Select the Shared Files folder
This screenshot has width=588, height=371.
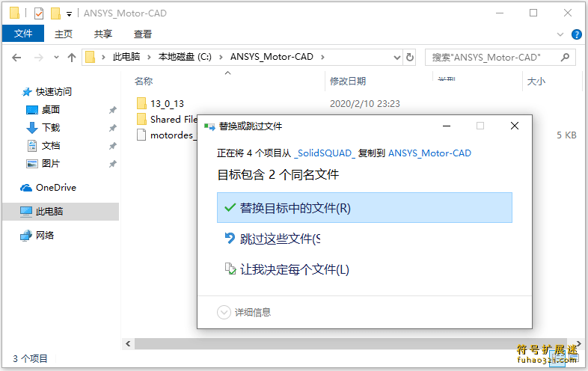pyautogui.click(x=174, y=119)
